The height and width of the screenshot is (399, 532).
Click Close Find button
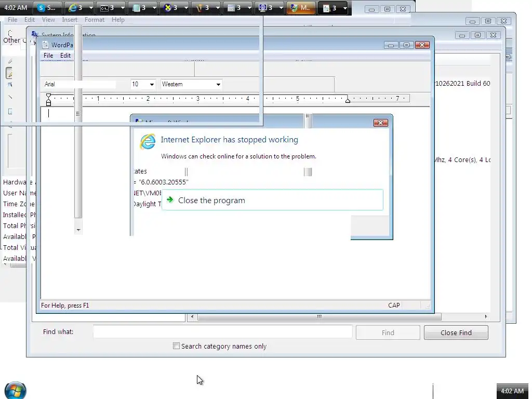coord(456,332)
